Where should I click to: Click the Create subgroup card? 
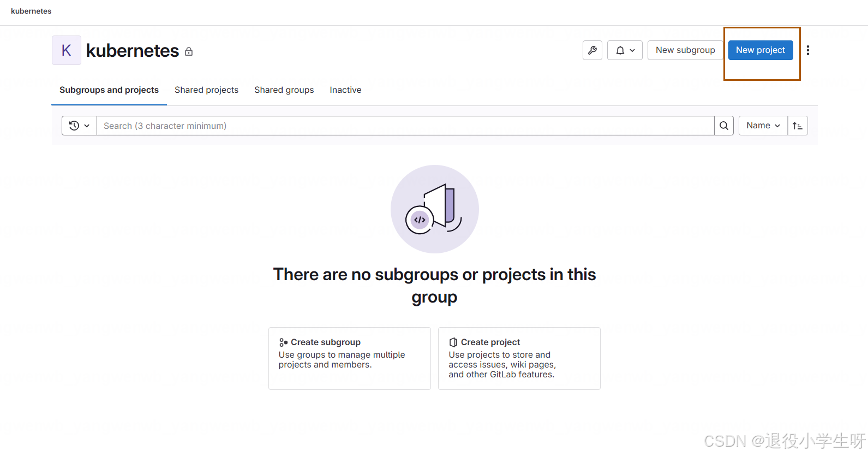350,358
